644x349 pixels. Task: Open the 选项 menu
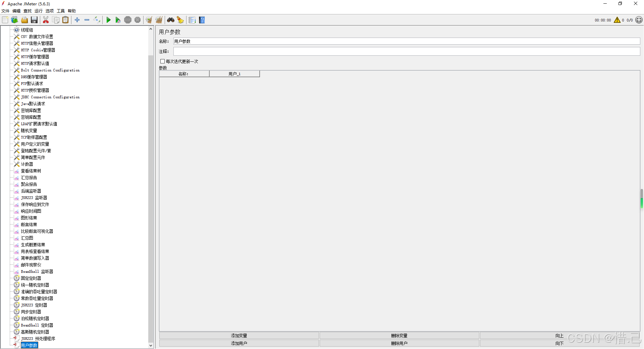coord(50,11)
